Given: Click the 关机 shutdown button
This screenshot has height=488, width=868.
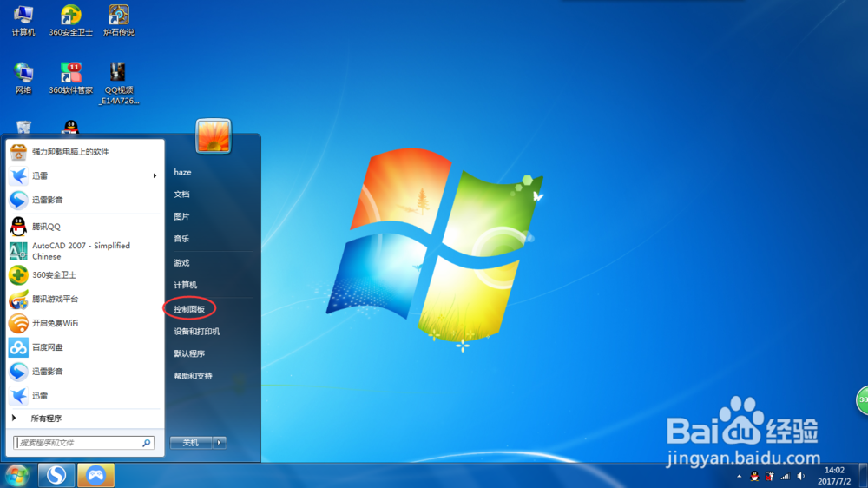Looking at the screenshot, I should (191, 443).
